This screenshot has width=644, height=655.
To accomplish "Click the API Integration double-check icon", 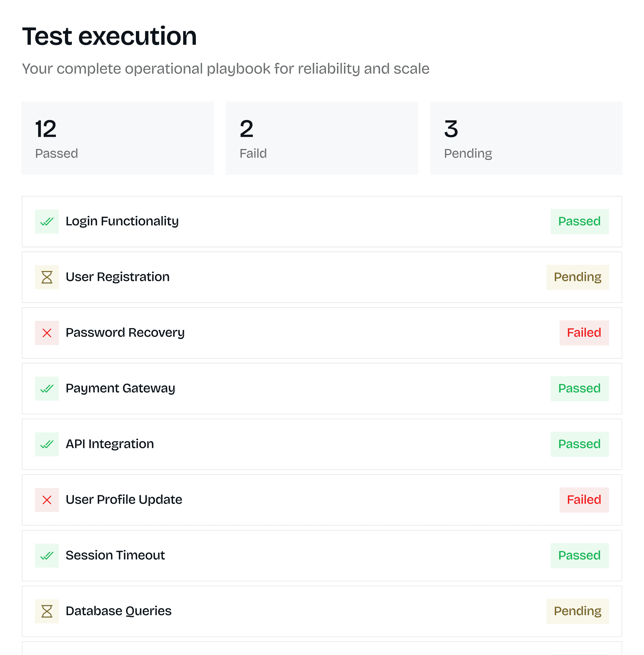I will [47, 444].
